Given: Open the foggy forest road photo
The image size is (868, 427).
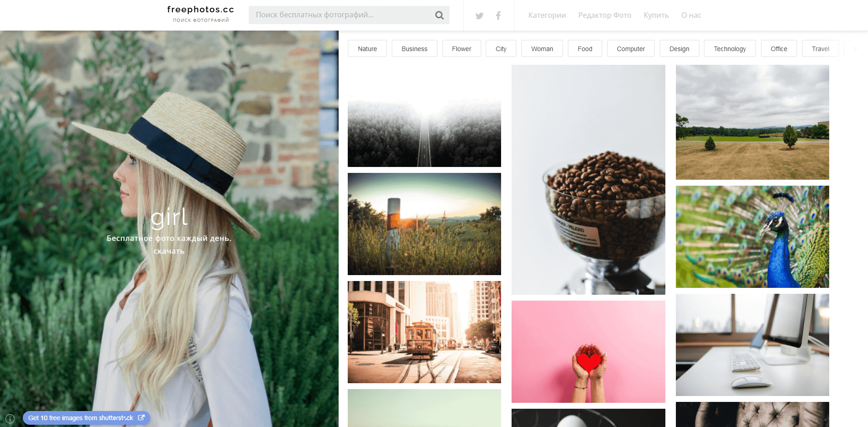Looking at the screenshot, I should (424, 116).
